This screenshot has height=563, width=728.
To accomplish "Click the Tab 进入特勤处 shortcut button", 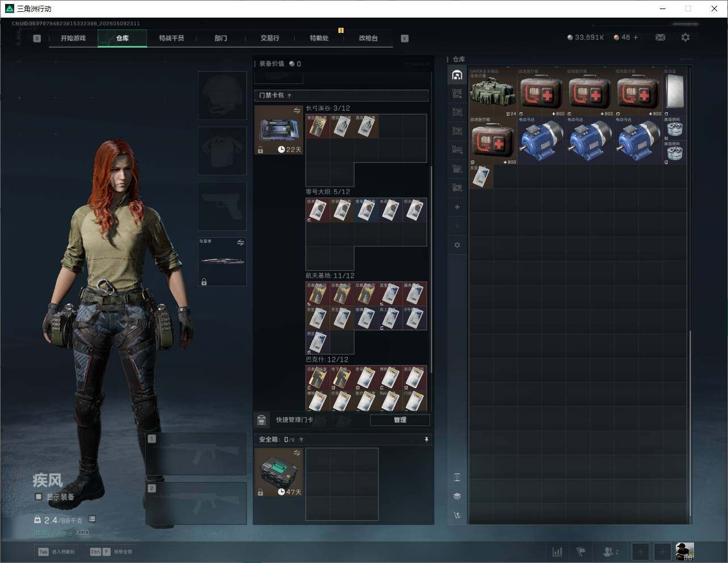I will click(56, 552).
